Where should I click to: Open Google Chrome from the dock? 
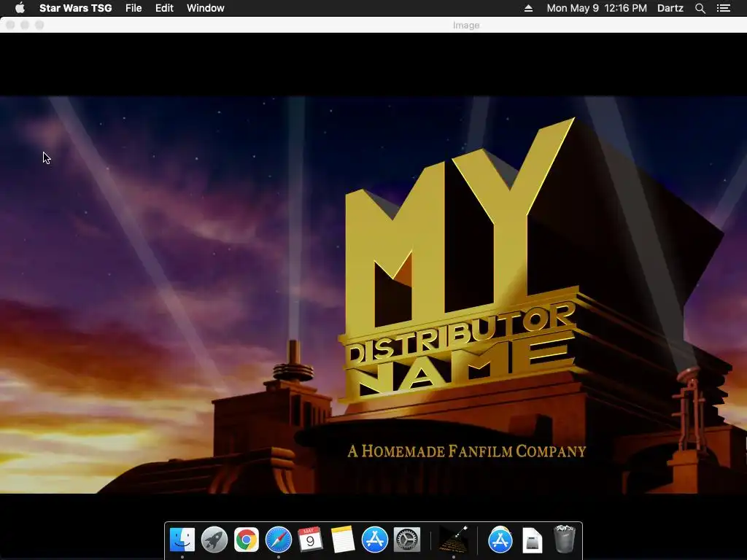(247, 540)
